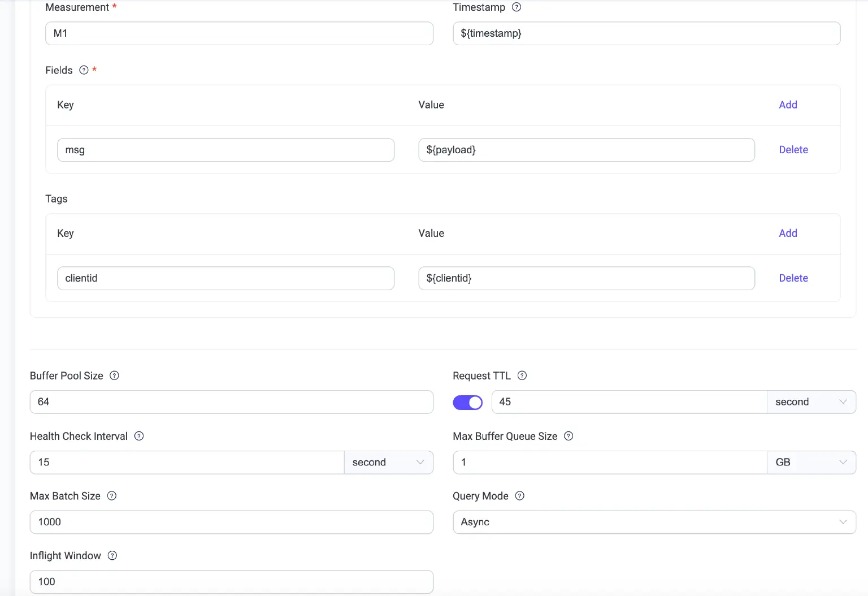Viewport: 868px width, 596px height.
Task: Delete the msg field row
Action: pyautogui.click(x=793, y=150)
